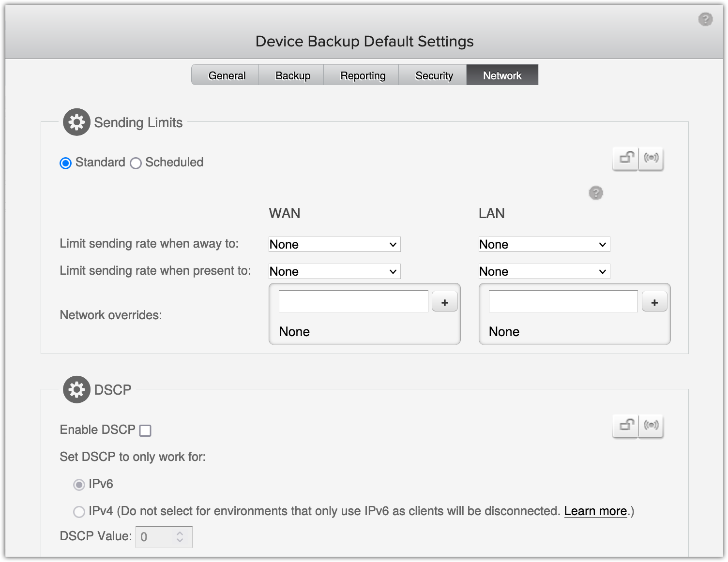728x562 pixels.
Task: Add a WAN network override with plus button
Action: (x=445, y=302)
